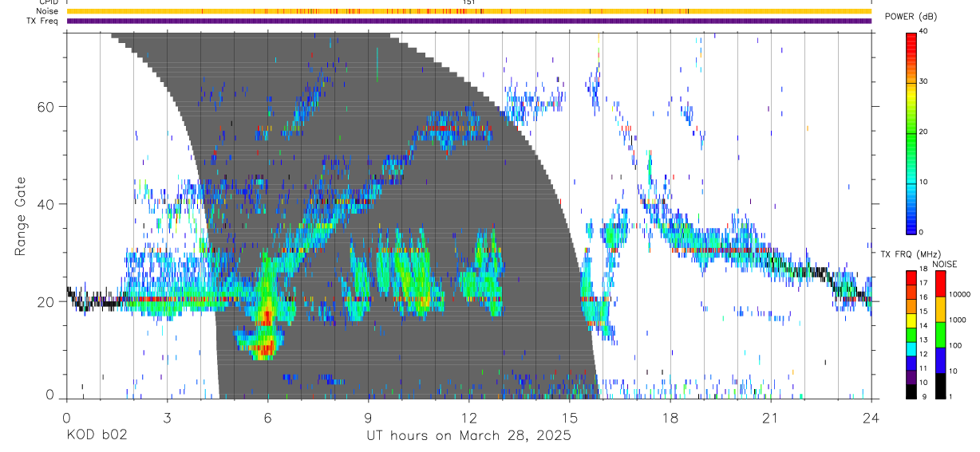Click the "Noise" row label at top
Viewport: 980px width, 452px height.
pos(48,11)
